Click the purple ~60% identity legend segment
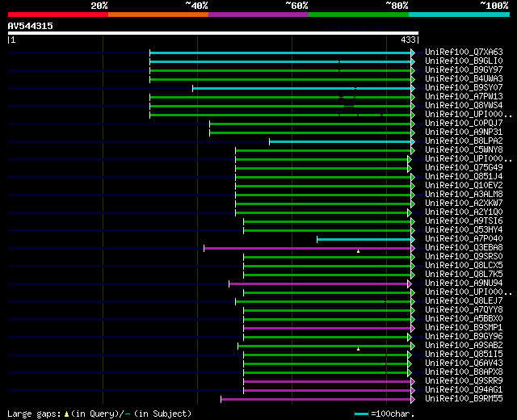 [x=258, y=15]
